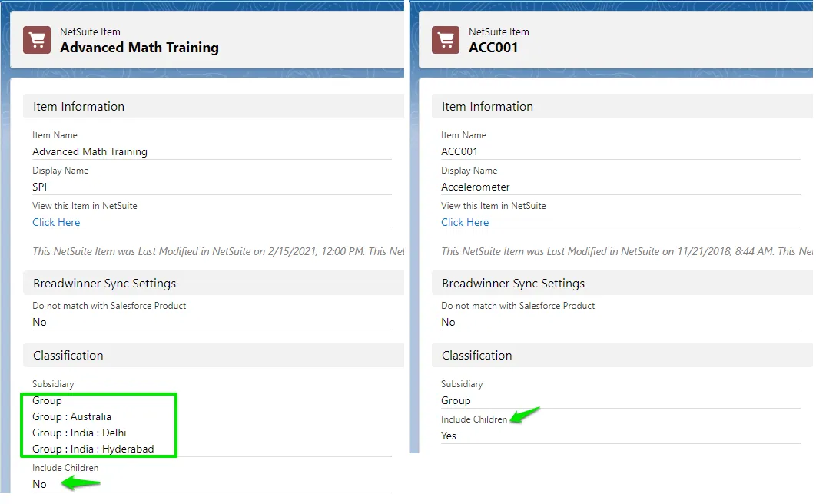Click the Item Name value ACC001
This screenshot has height=504, width=816.
pos(459,151)
